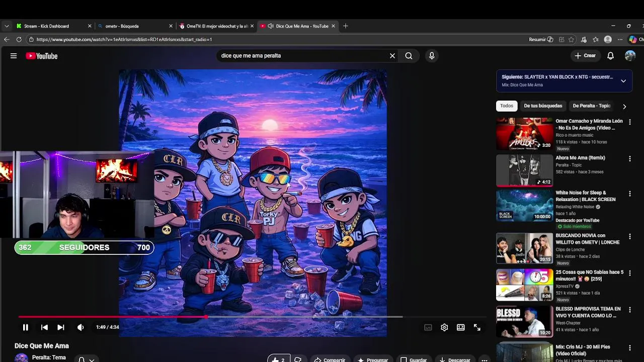Select the Todos filter chip
The width and height of the screenshot is (644, 362).
(x=507, y=106)
